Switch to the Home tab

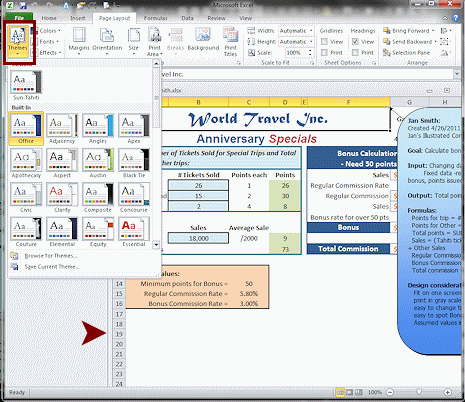click(49, 18)
